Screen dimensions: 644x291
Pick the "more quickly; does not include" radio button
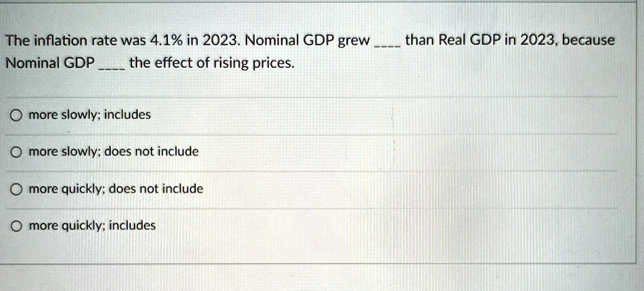[x=16, y=190]
